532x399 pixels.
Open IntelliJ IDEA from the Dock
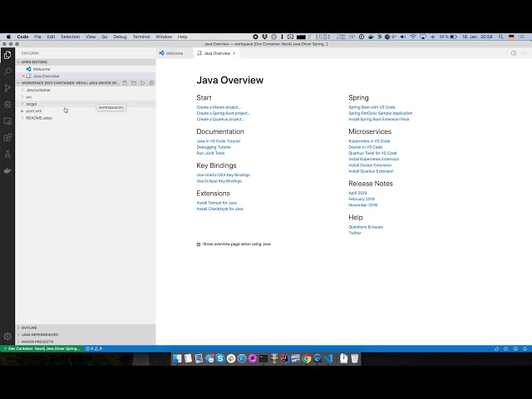(x=285, y=358)
